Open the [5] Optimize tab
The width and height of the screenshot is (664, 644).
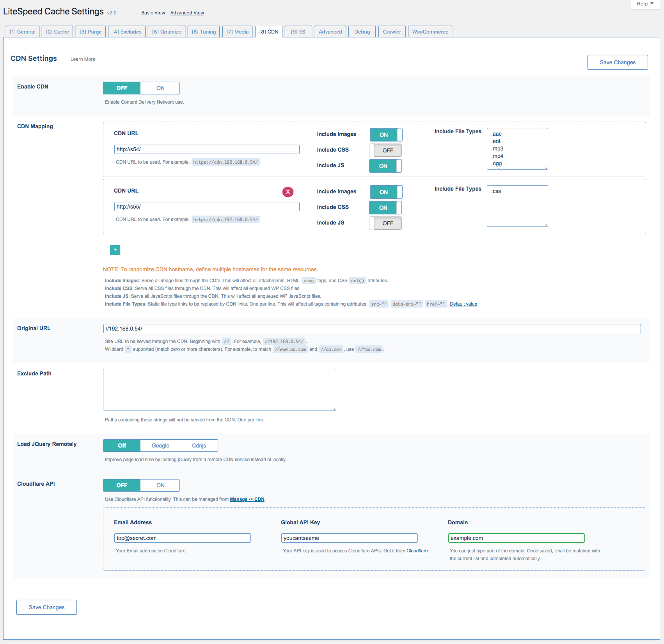point(167,32)
